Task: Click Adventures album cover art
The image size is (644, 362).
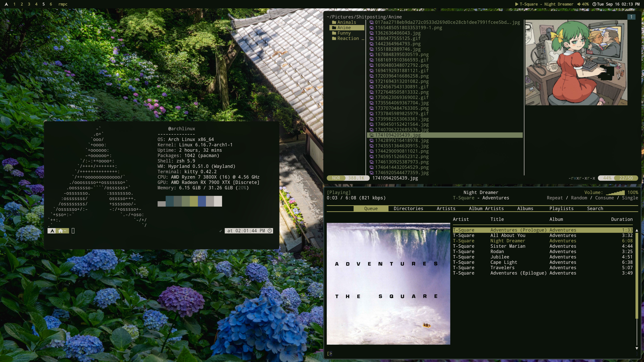Action: (388, 284)
